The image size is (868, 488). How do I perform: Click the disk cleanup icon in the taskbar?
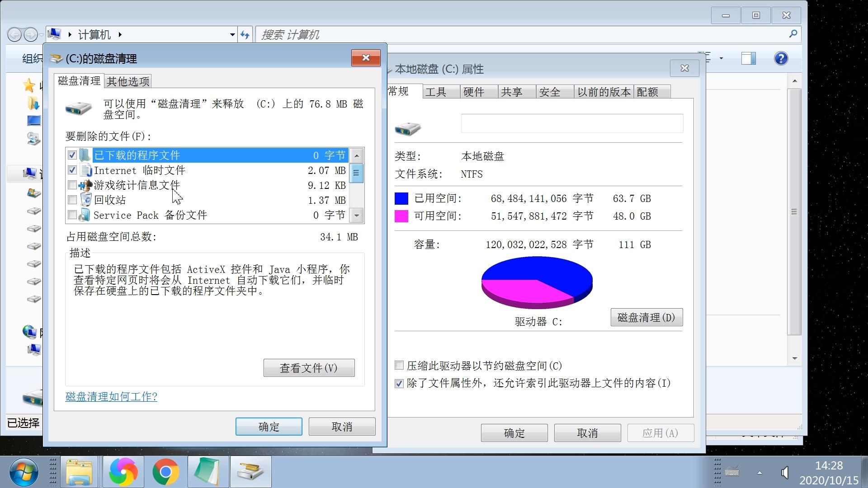[x=250, y=471]
